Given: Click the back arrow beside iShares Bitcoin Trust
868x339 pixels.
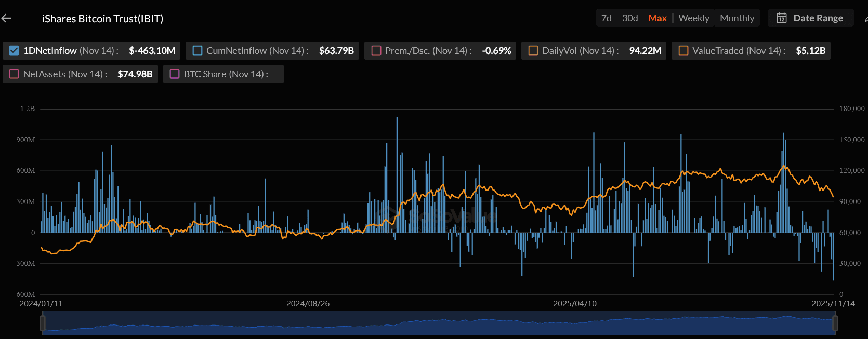Looking at the screenshot, I should tap(6, 19).
